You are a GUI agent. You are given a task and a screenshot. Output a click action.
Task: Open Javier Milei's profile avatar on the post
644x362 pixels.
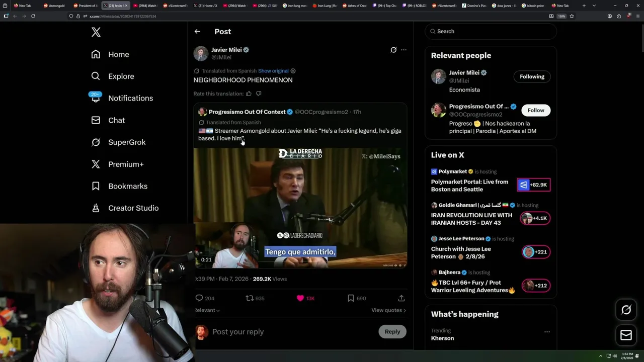pyautogui.click(x=201, y=53)
